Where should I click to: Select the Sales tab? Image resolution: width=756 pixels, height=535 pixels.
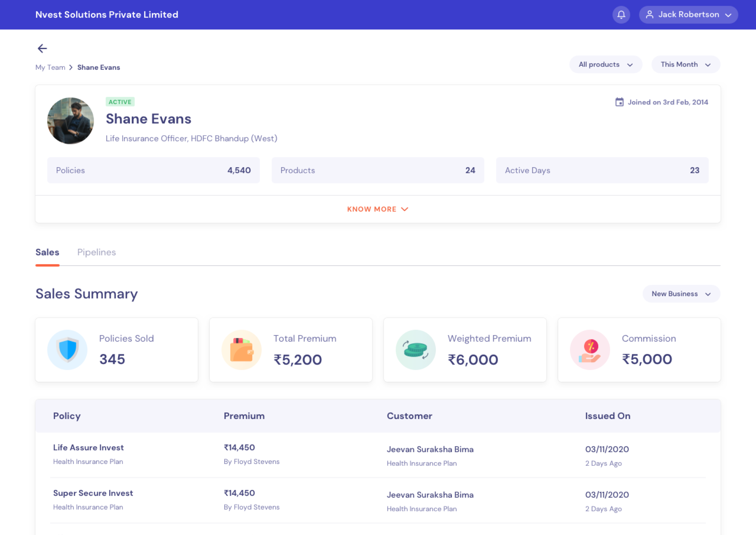47,252
